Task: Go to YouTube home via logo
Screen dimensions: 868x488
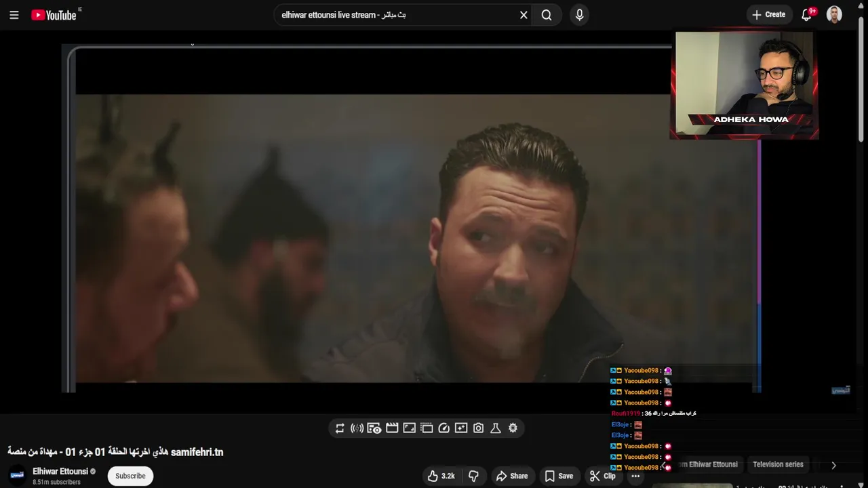Action: point(54,15)
